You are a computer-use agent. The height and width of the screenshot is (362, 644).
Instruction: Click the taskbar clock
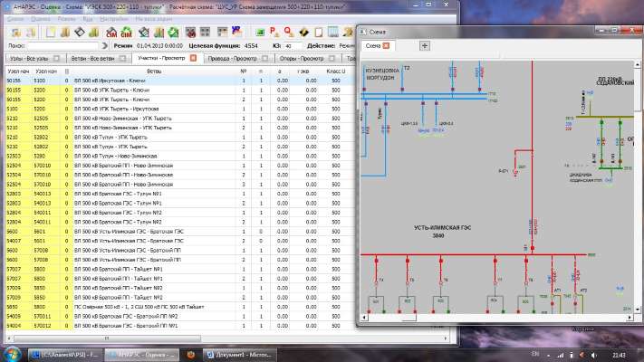coord(619,355)
